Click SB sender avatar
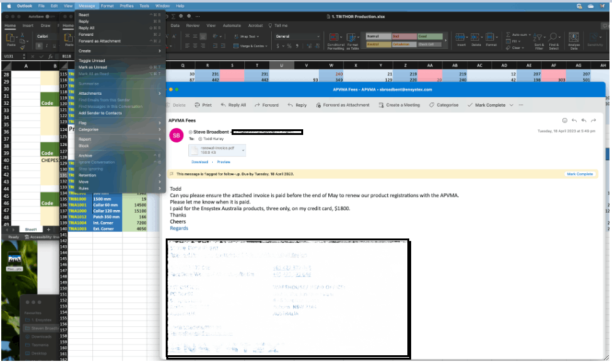Screen dimensions: 612x364 click(x=176, y=136)
